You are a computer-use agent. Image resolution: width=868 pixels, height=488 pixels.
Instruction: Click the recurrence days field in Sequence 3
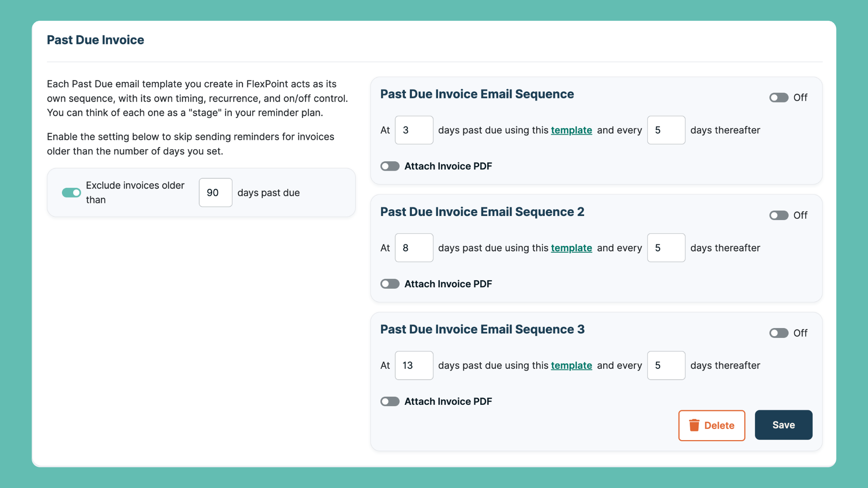pyautogui.click(x=666, y=366)
